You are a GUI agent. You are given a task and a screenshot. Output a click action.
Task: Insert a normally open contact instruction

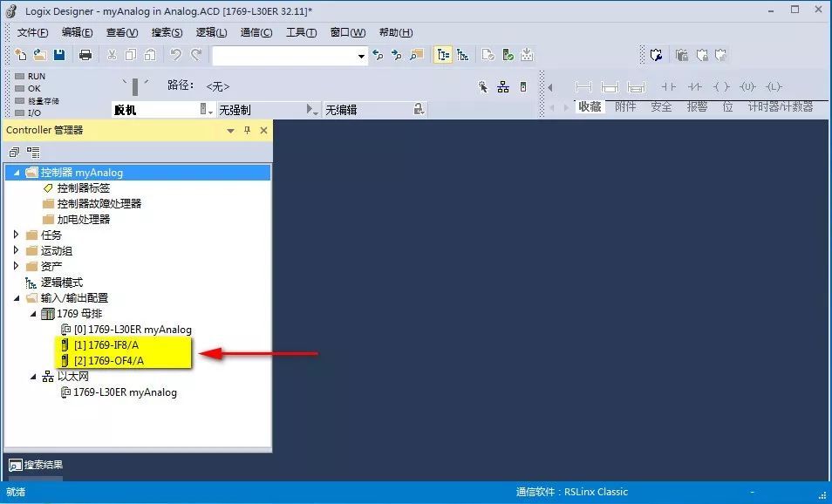click(669, 86)
